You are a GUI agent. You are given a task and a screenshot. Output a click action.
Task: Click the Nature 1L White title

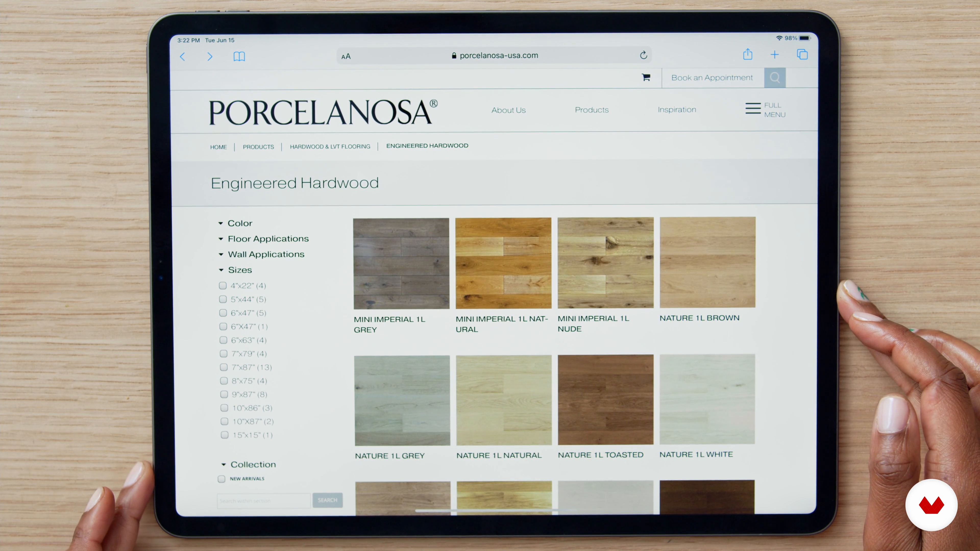point(696,454)
